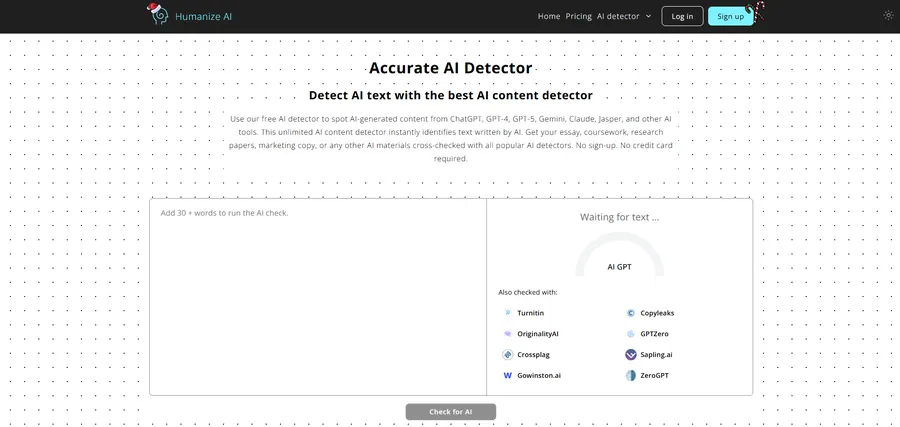Expand the AI detector dropdown chevron
This screenshot has width=900, height=427.
649,17
